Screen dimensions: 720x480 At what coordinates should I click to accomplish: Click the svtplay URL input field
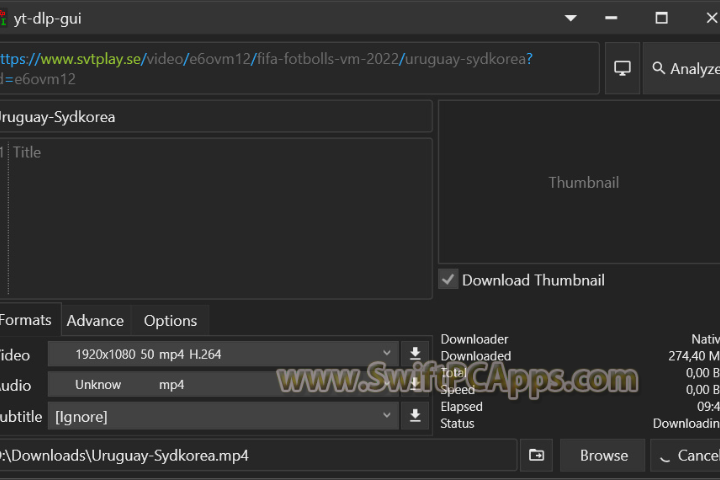(x=299, y=68)
